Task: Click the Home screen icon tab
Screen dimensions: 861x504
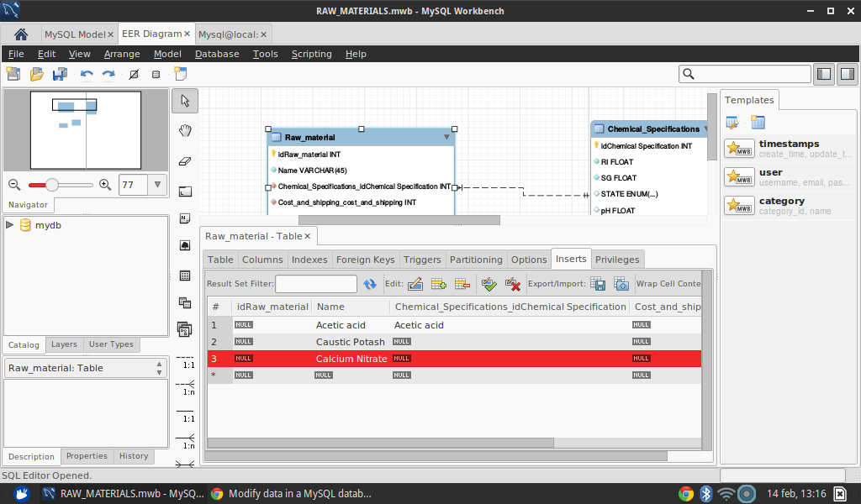Action: click(x=21, y=34)
